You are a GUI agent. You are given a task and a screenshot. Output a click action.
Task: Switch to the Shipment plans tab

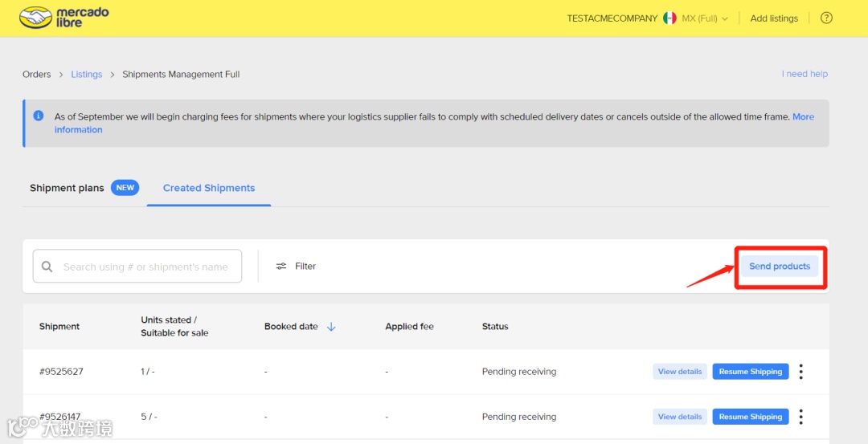(x=67, y=188)
